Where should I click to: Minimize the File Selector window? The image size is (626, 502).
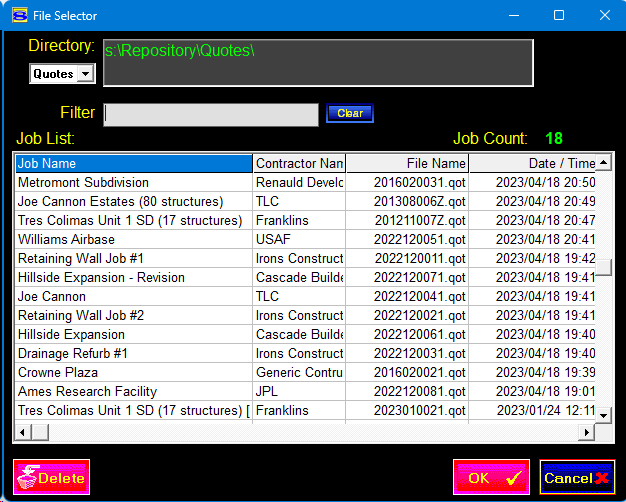(514, 16)
